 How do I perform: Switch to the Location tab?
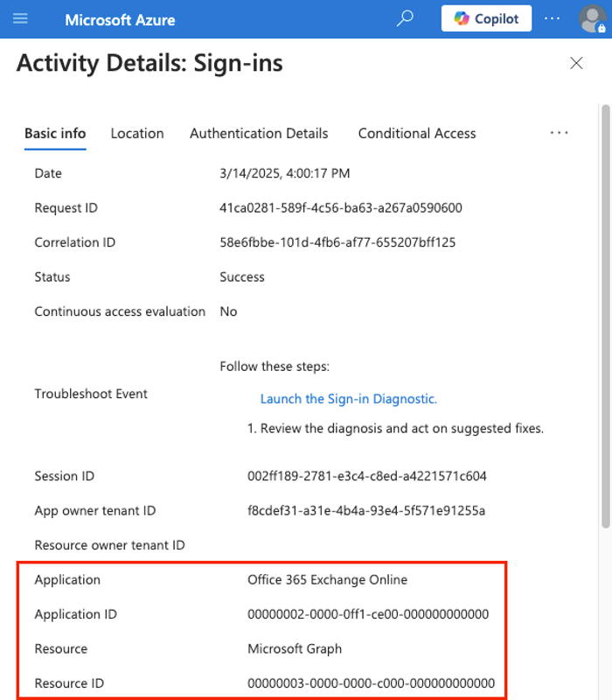coord(136,133)
